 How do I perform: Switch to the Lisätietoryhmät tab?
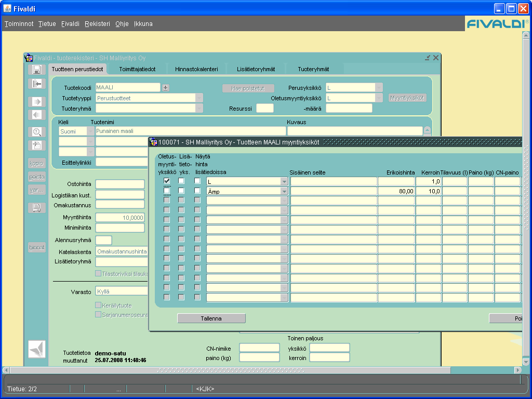pos(256,69)
